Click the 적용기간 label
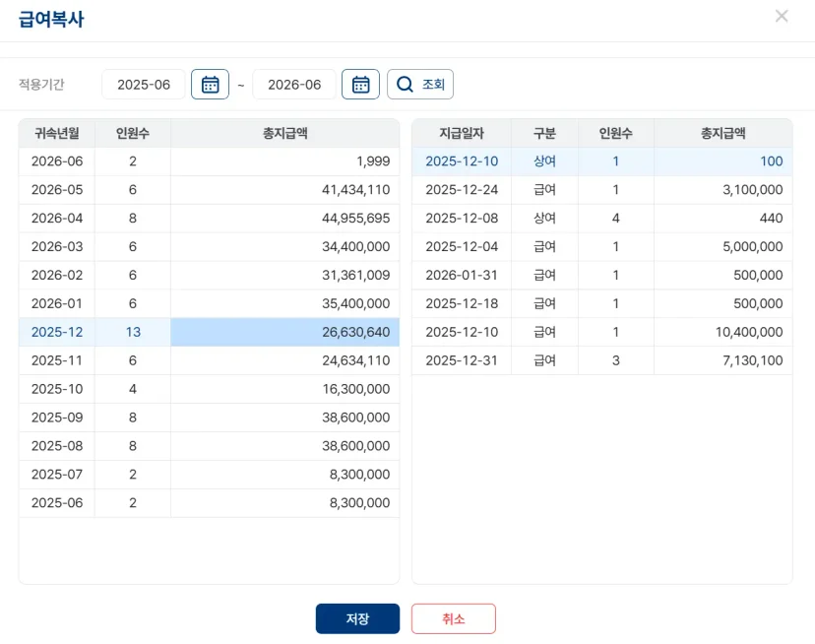 tap(41, 85)
